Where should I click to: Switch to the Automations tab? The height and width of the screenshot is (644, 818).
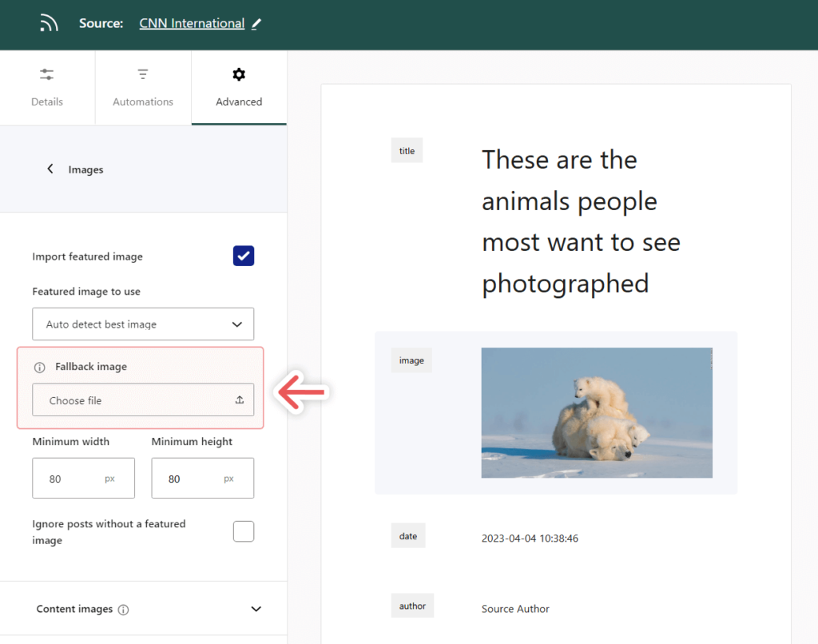[x=142, y=88]
